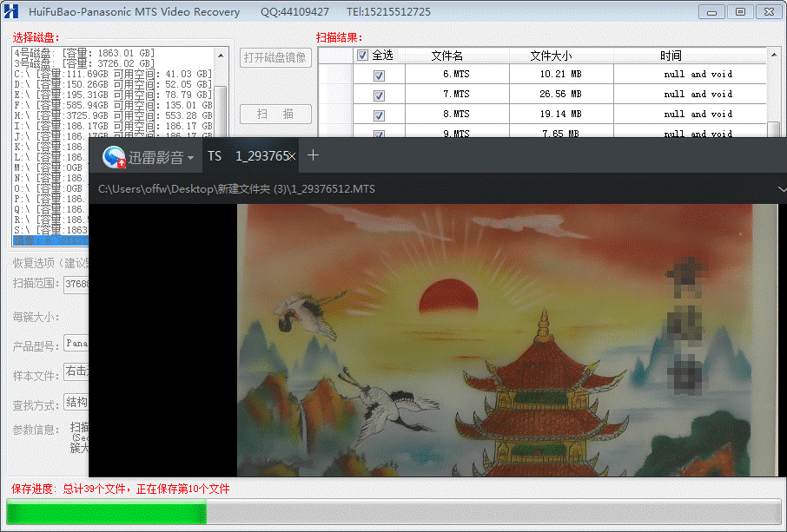Click the 扫描结果 section label
This screenshot has width=787, height=532.
click(x=340, y=37)
